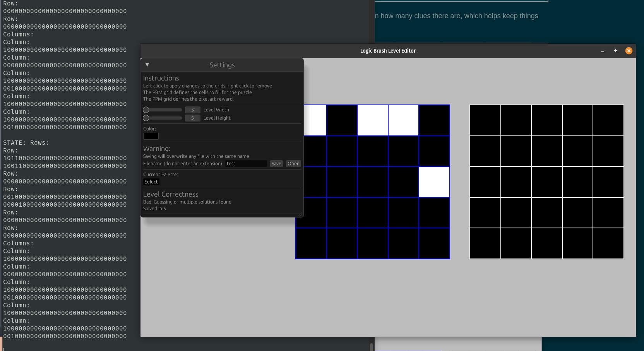The image size is (644, 351).
Task: Click bottom-right cell of white-bordered grid
Action: pos(608,243)
